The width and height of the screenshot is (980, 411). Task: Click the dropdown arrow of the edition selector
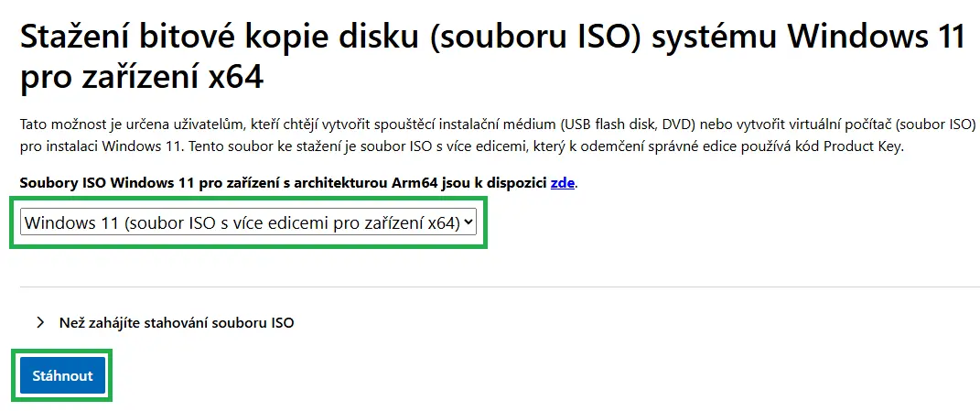click(468, 222)
